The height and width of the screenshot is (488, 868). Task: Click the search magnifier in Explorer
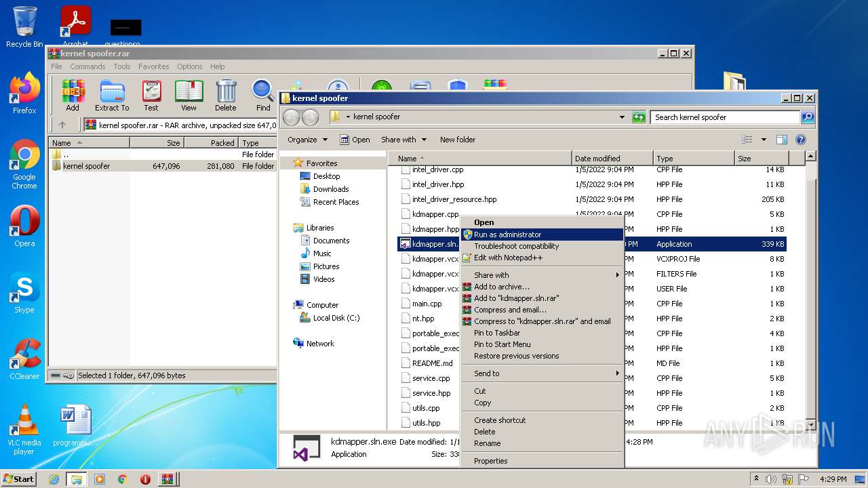pos(807,117)
